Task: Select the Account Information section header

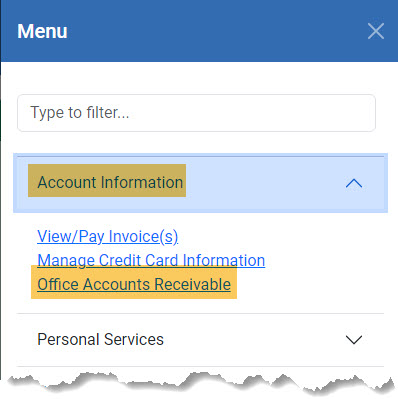Action: tap(200, 183)
